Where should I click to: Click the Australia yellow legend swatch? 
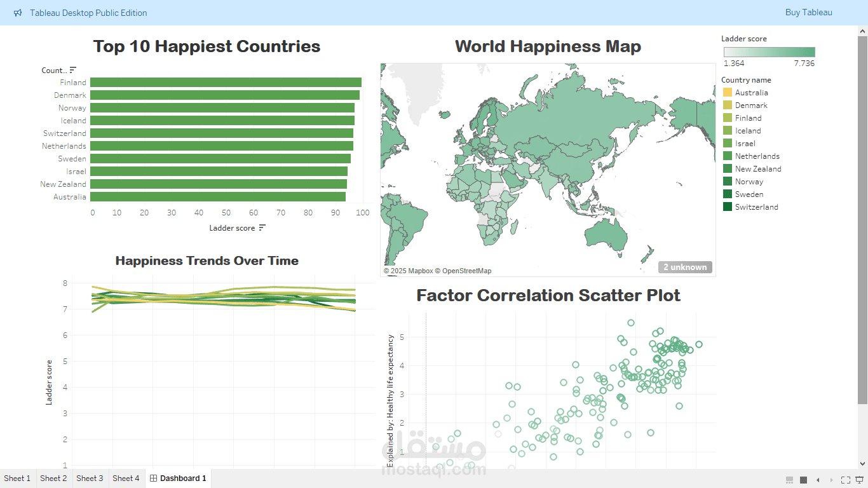[x=728, y=92]
